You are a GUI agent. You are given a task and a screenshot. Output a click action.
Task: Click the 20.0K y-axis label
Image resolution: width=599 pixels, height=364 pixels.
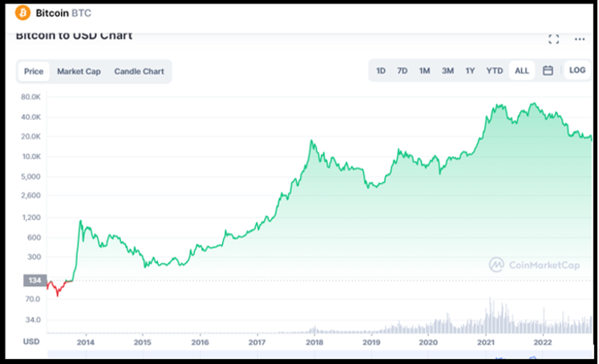coord(30,136)
